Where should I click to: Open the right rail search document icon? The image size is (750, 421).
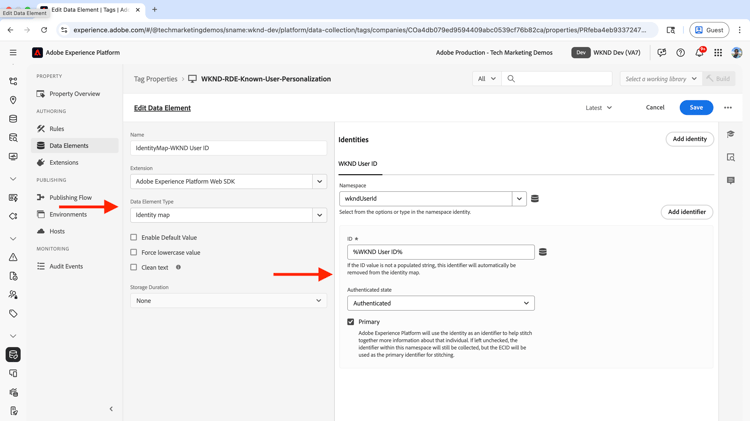pos(730,157)
